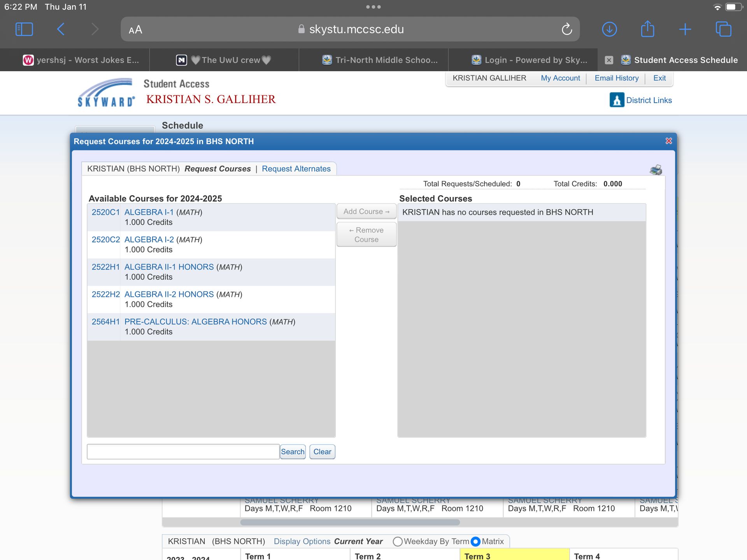Click the course search input field

183,451
